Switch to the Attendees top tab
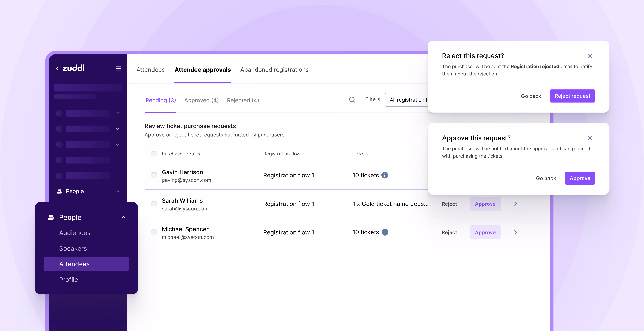The height and width of the screenshot is (331, 644). [151, 70]
